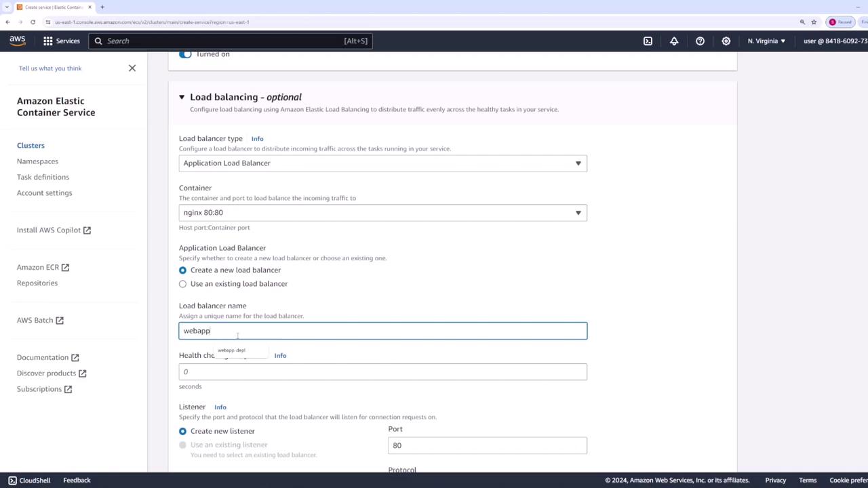The image size is (868, 488).
Task: Open the Chrome profile 'Paused' button
Action: coord(840,22)
